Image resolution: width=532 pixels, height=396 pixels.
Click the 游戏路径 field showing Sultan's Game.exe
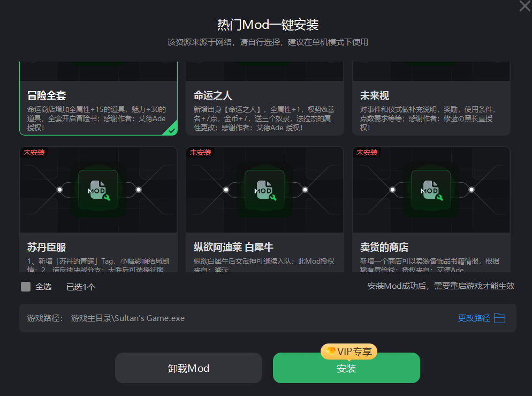268,318
